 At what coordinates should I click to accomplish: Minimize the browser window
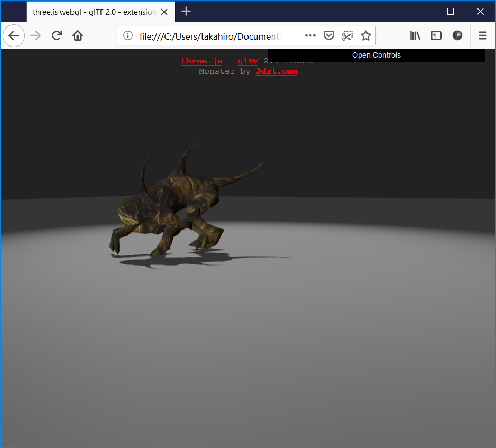(420, 12)
